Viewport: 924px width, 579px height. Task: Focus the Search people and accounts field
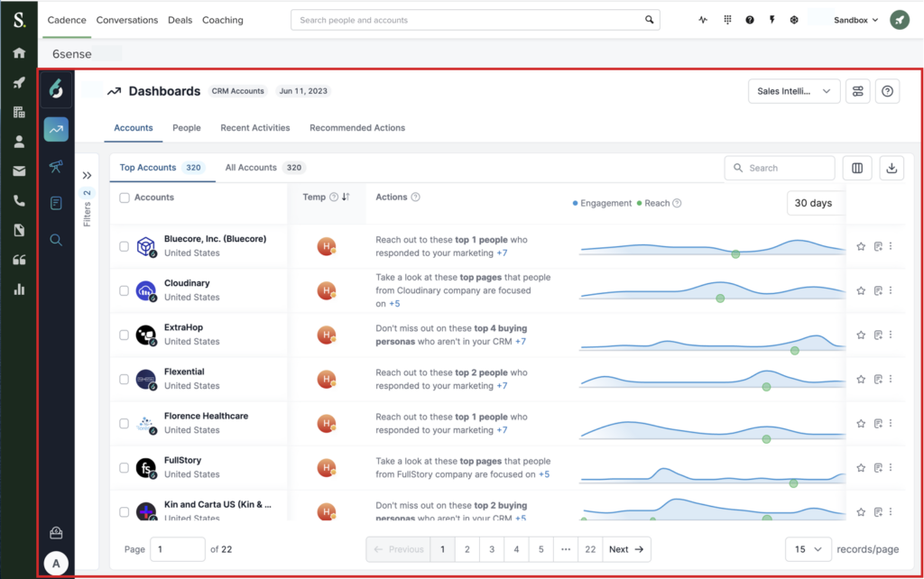(475, 20)
